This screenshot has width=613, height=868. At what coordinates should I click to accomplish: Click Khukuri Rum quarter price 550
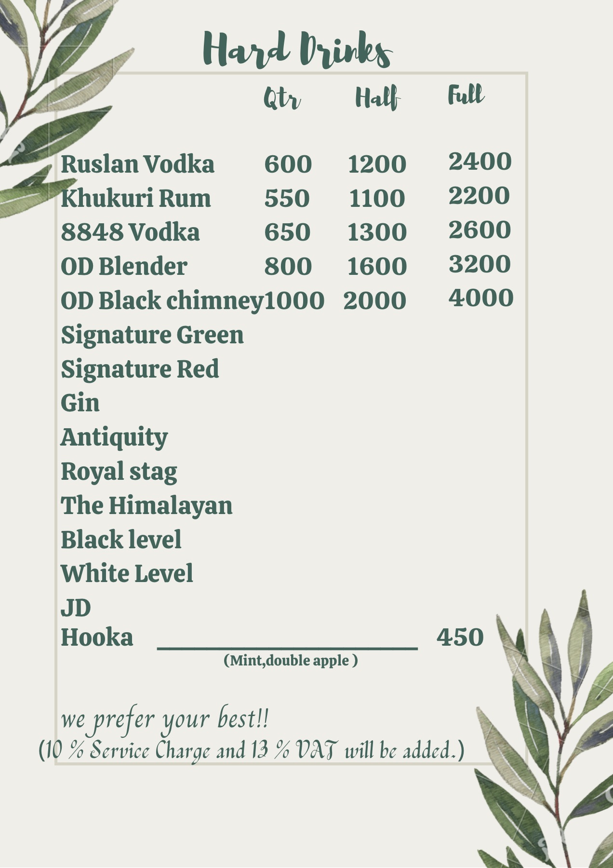(287, 198)
